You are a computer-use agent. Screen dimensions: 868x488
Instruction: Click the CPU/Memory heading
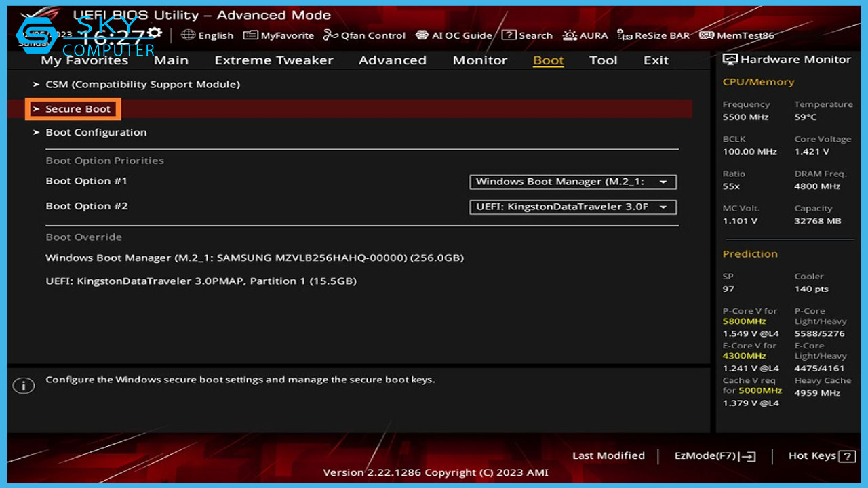tap(758, 82)
